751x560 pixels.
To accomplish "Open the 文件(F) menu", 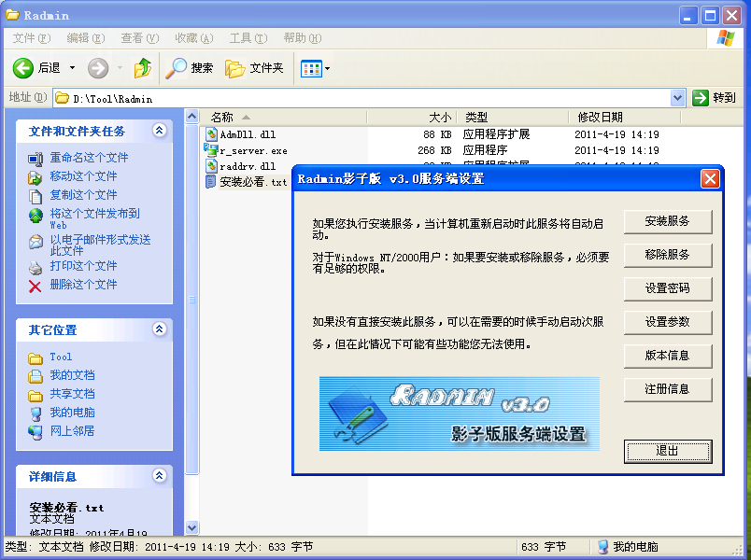I will 31,38.
